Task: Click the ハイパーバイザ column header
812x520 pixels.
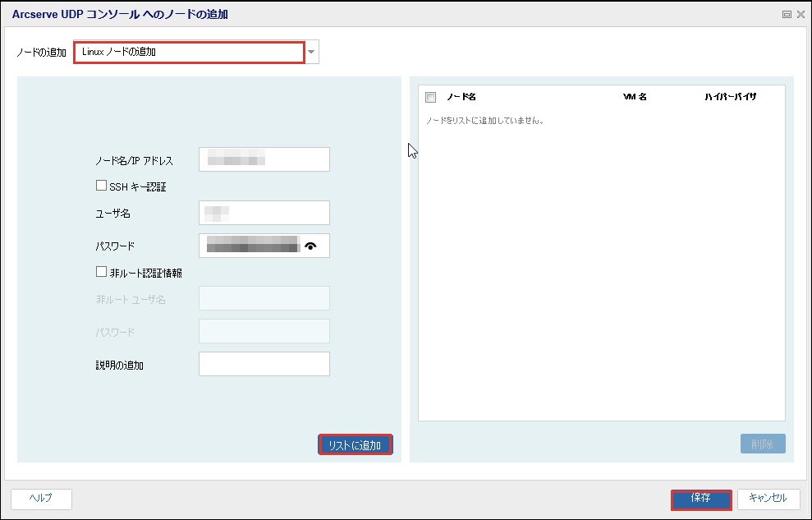Action: click(730, 97)
